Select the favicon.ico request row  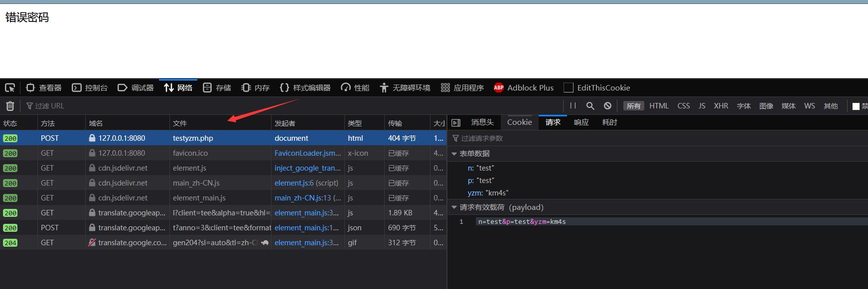(x=223, y=153)
